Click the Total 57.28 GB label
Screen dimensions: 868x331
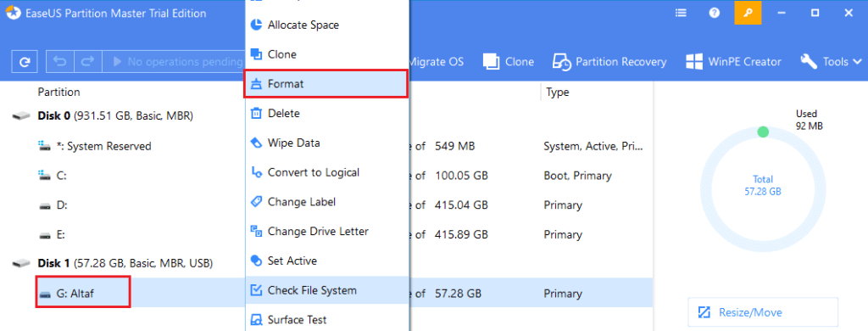tap(763, 186)
